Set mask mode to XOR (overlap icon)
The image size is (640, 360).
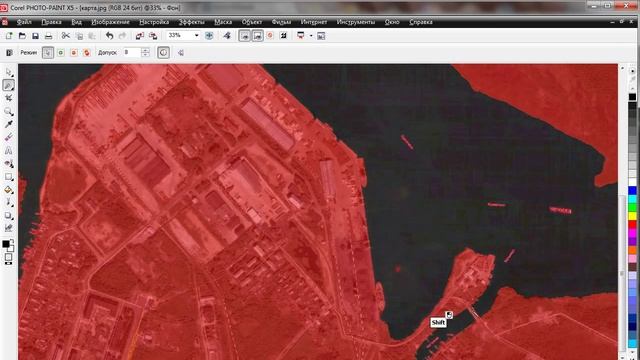pyautogui.click(x=87, y=53)
